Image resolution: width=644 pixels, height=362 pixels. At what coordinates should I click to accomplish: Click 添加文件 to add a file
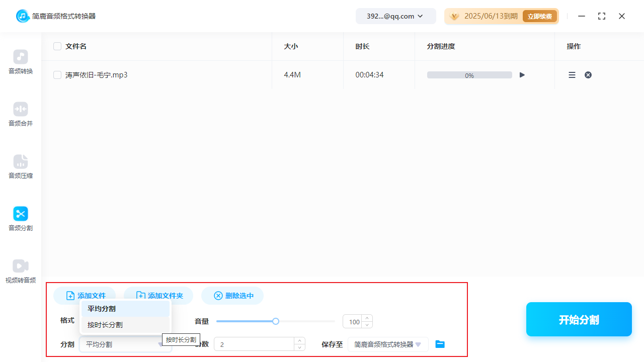coord(84,295)
